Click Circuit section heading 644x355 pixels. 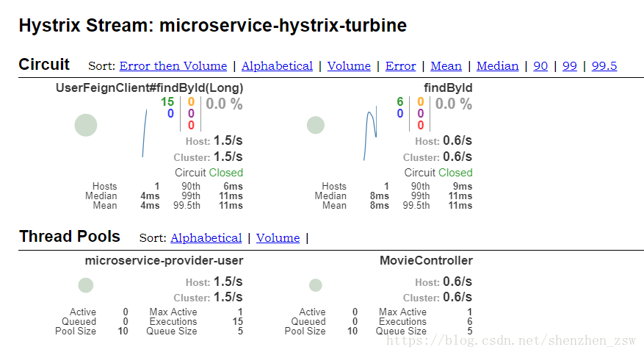(x=44, y=65)
